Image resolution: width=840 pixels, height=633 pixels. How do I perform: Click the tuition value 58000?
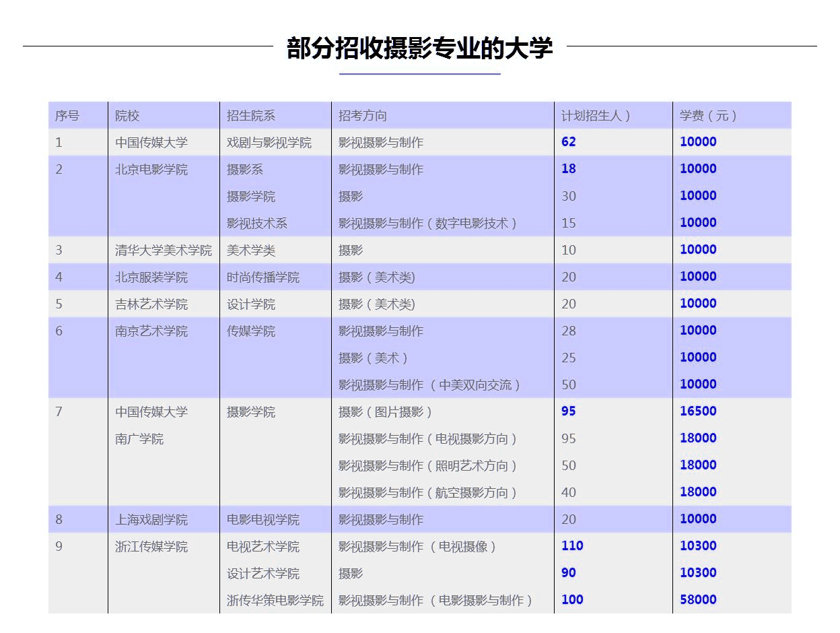[698, 599]
